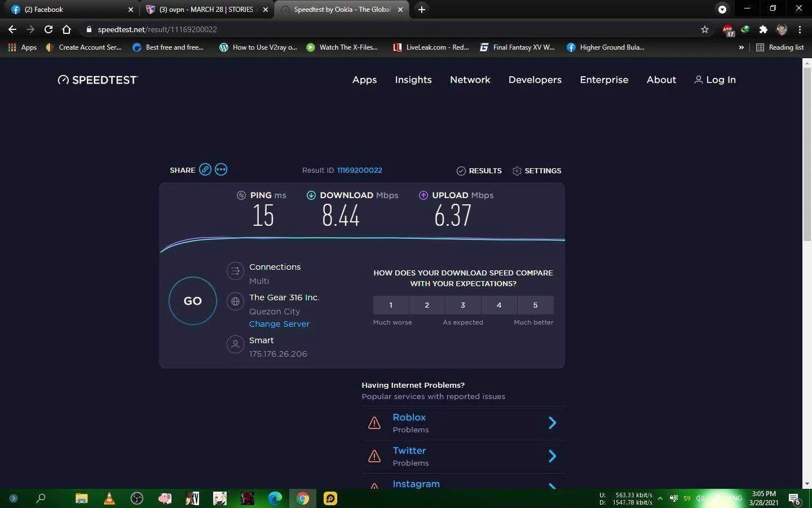Open the Network menu item
The width and height of the screenshot is (812, 508).
(470, 80)
